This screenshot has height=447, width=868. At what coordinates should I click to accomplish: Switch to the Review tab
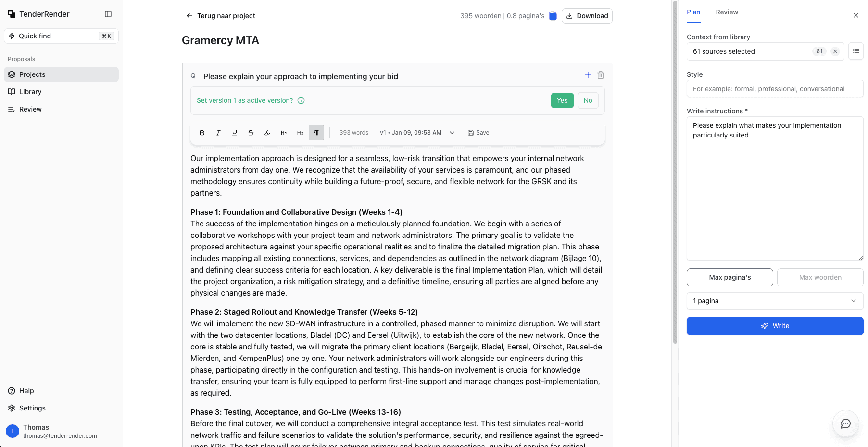coord(727,12)
